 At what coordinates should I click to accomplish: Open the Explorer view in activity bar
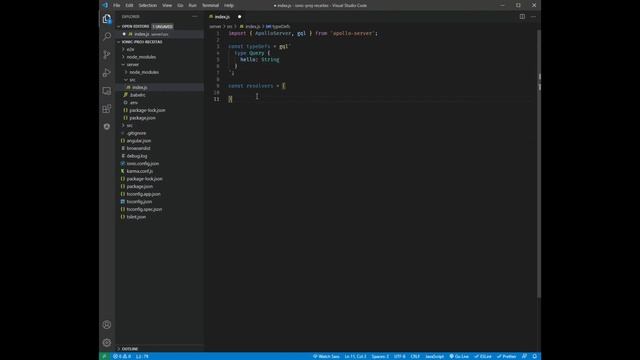[x=107, y=19]
